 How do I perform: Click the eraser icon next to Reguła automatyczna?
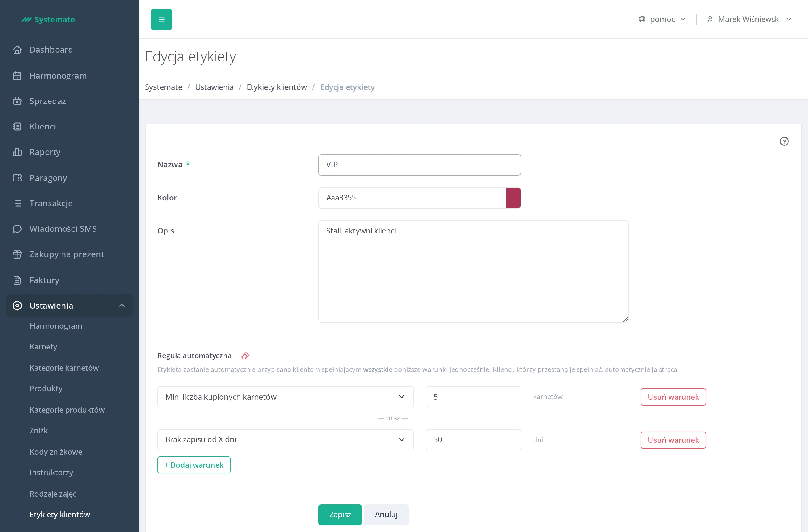pos(245,356)
